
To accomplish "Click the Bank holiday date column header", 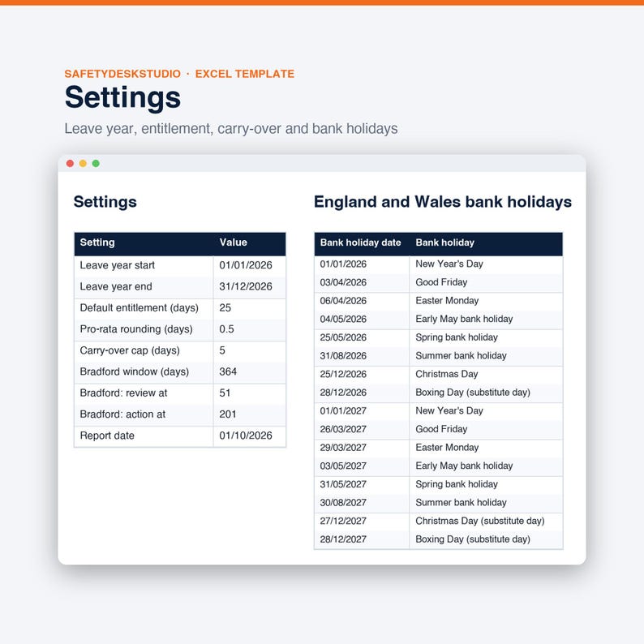I will click(x=361, y=243).
